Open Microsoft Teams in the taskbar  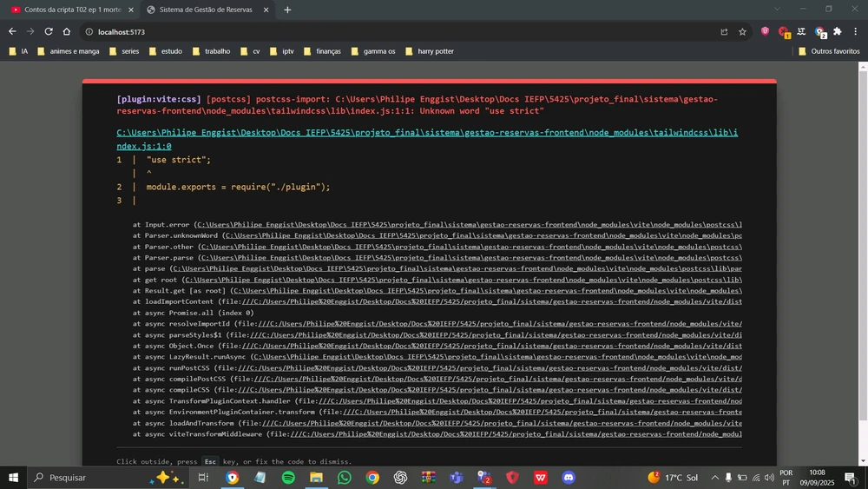457,478
